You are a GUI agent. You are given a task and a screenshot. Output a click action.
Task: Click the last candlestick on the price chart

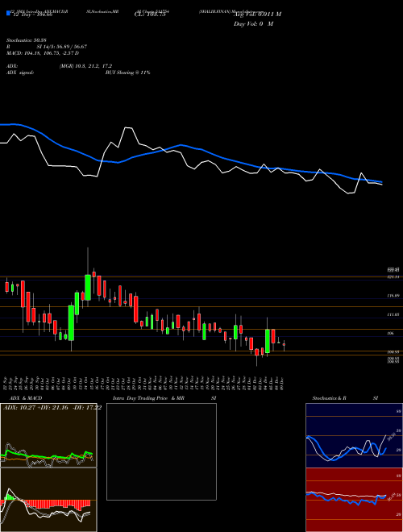(x=284, y=344)
